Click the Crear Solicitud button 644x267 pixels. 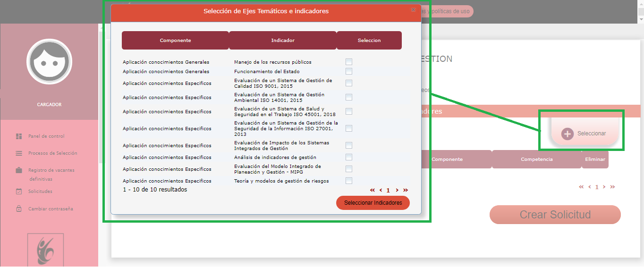pyautogui.click(x=555, y=215)
